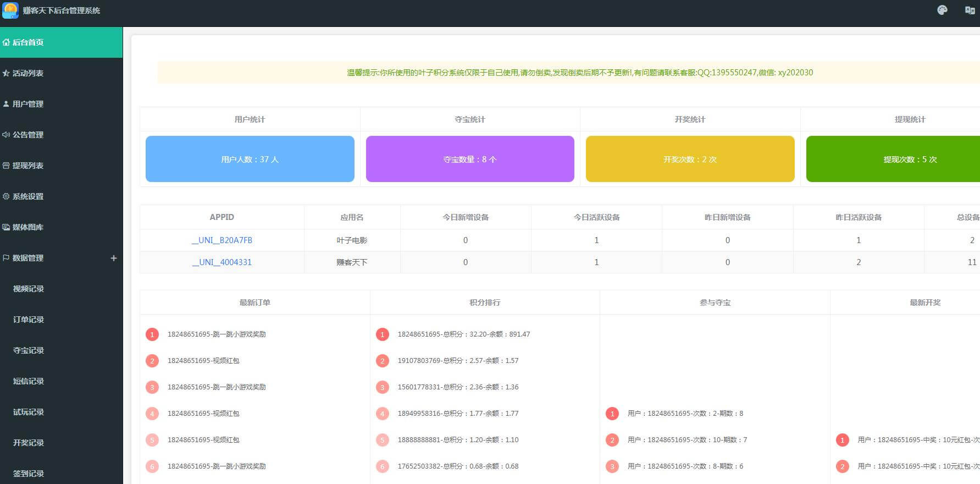Viewport: 980px width, 484px height.
Task: Click the 夺宝统计 header
Action: [470, 119]
